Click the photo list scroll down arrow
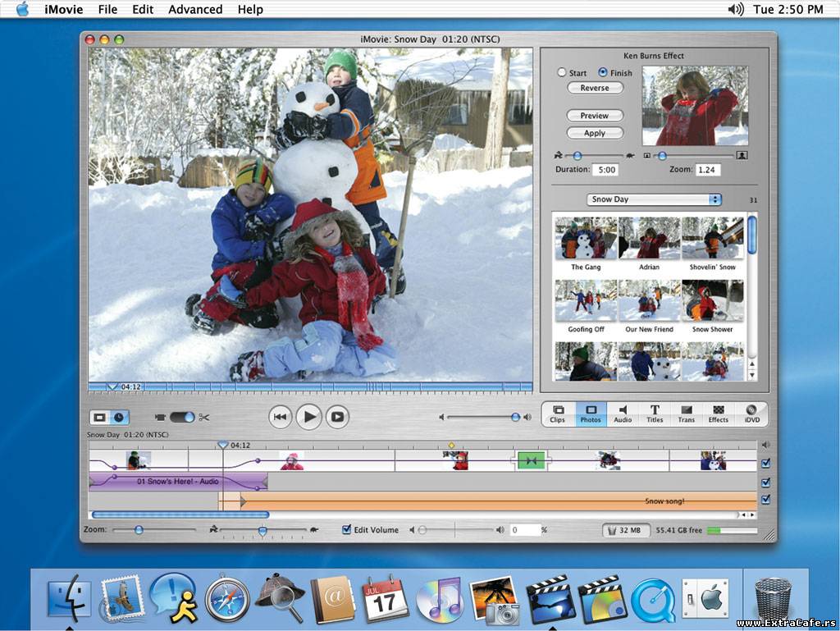This screenshot has width=840, height=631. click(752, 376)
